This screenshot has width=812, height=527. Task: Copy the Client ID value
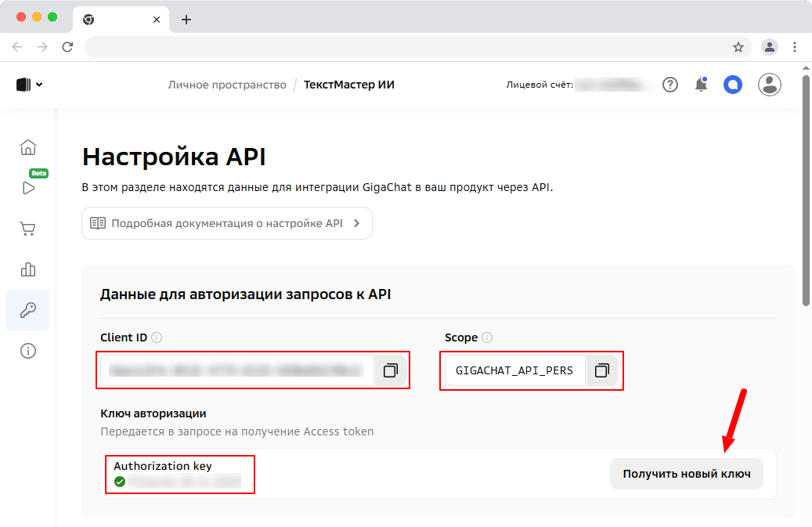tap(391, 370)
